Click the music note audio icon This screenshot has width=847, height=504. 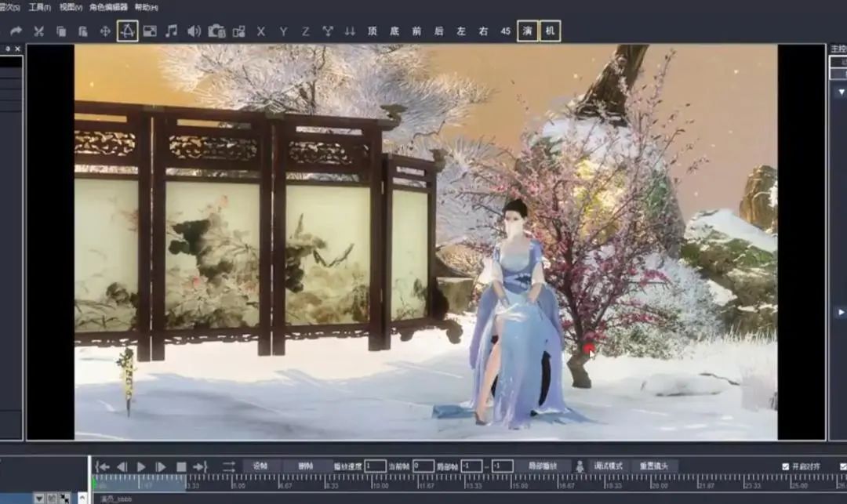click(171, 31)
